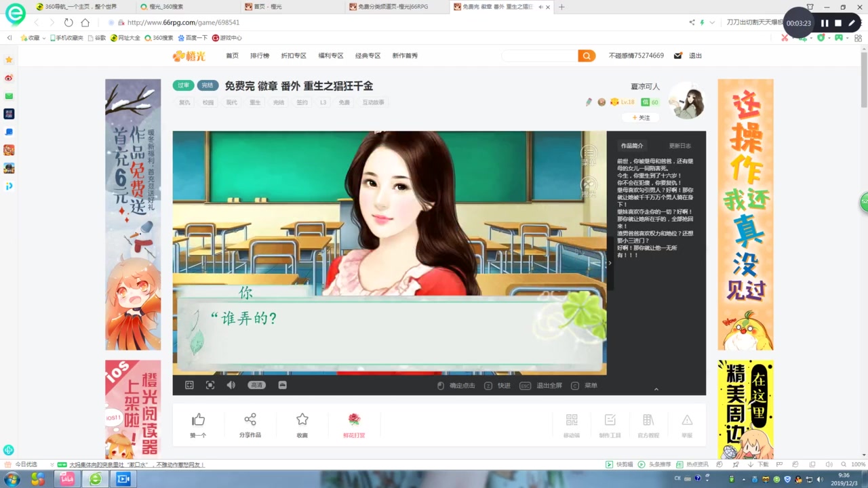
Task: Click the 鲜花打赏 rose icon
Action: [354, 420]
